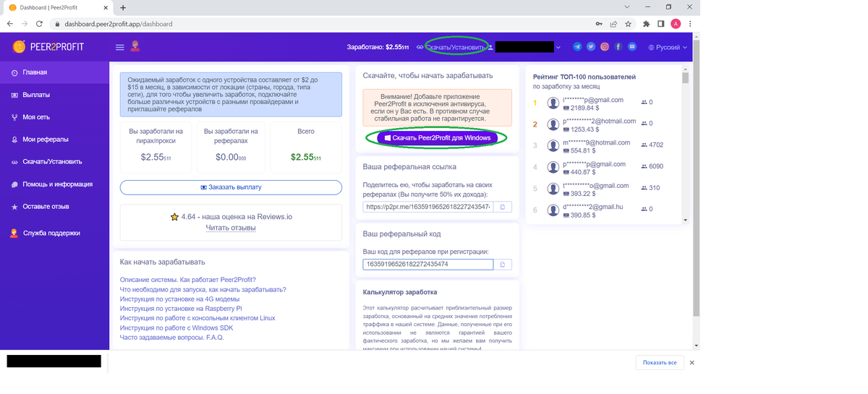Click Скачать/Установить link in the header

point(455,47)
